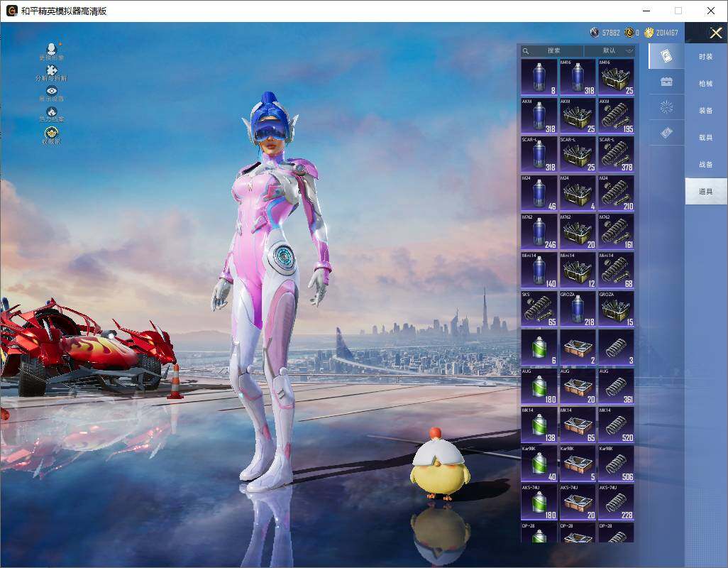This screenshot has width=728, height=568.
Task: Select the AKM springs item with 195
Action: [x=616, y=116]
